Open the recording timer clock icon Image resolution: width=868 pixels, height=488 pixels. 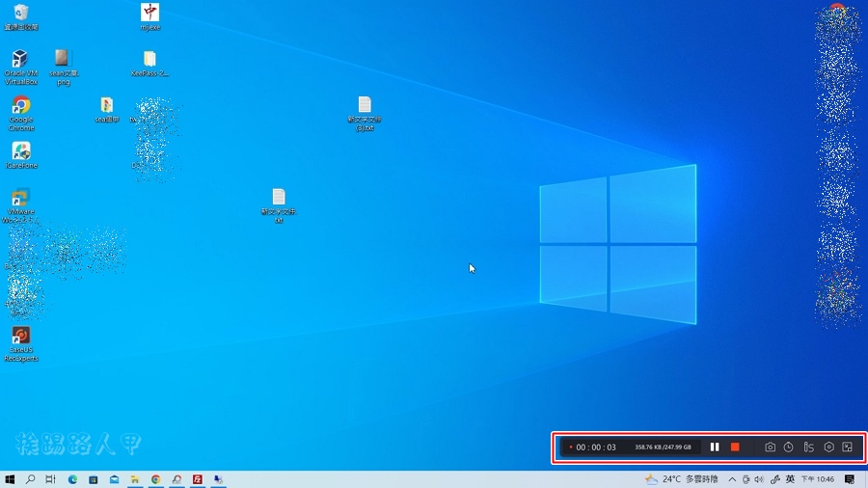pos(789,447)
